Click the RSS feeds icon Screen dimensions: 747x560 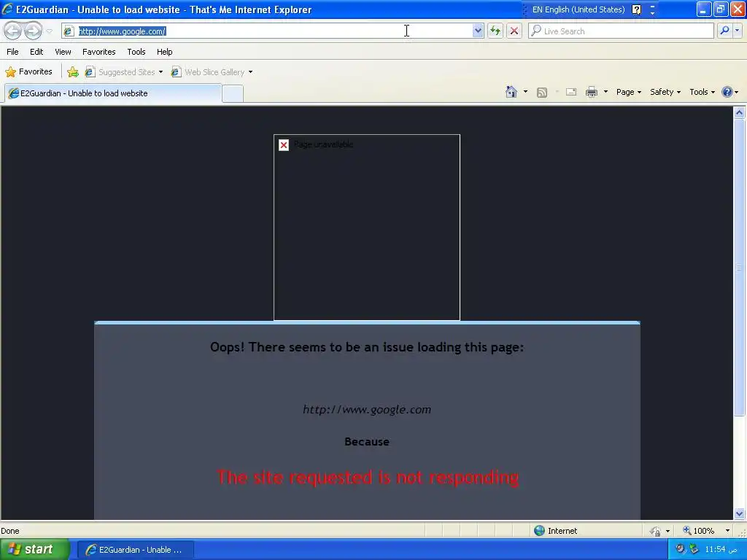[542, 93]
